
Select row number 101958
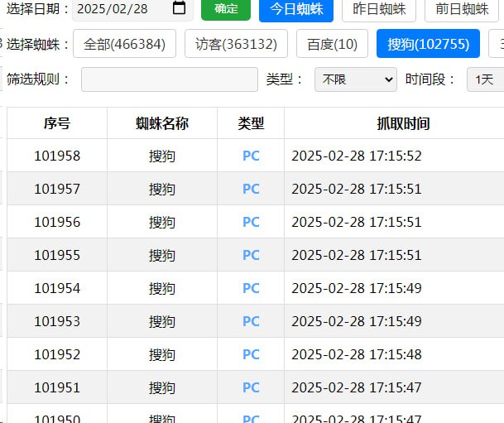click(57, 156)
